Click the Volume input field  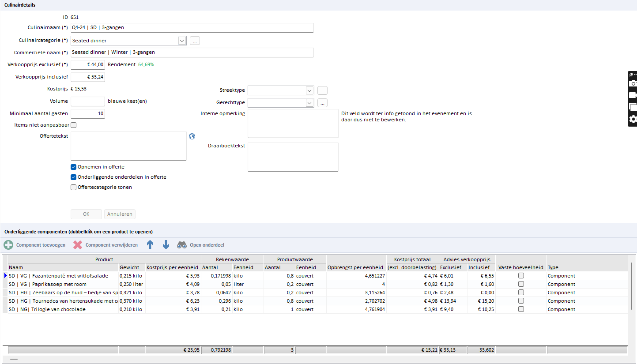click(88, 101)
